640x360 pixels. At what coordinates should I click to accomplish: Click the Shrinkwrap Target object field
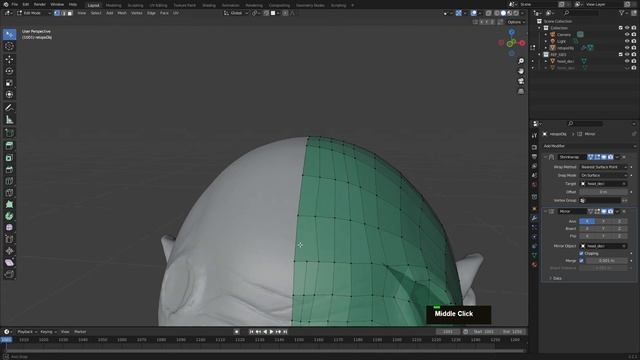pyautogui.click(x=603, y=184)
